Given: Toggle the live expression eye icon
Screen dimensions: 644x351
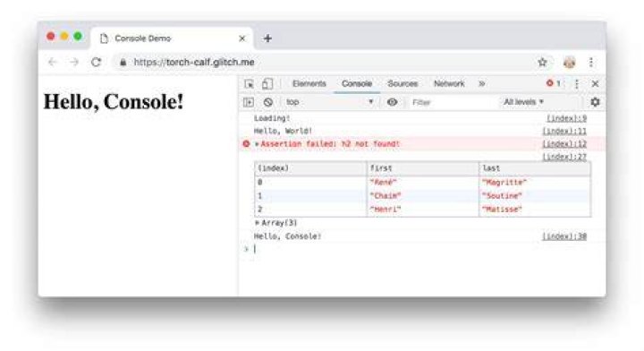Looking at the screenshot, I should click(392, 102).
